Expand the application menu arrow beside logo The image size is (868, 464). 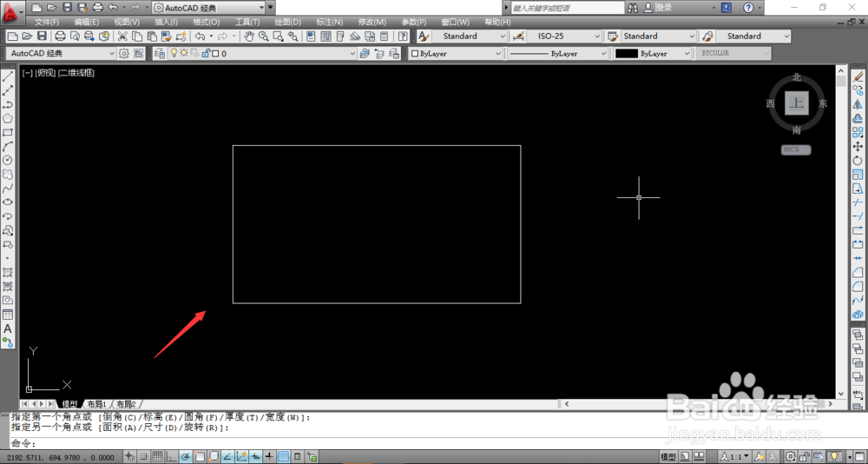pyautogui.click(x=21, y=11)
